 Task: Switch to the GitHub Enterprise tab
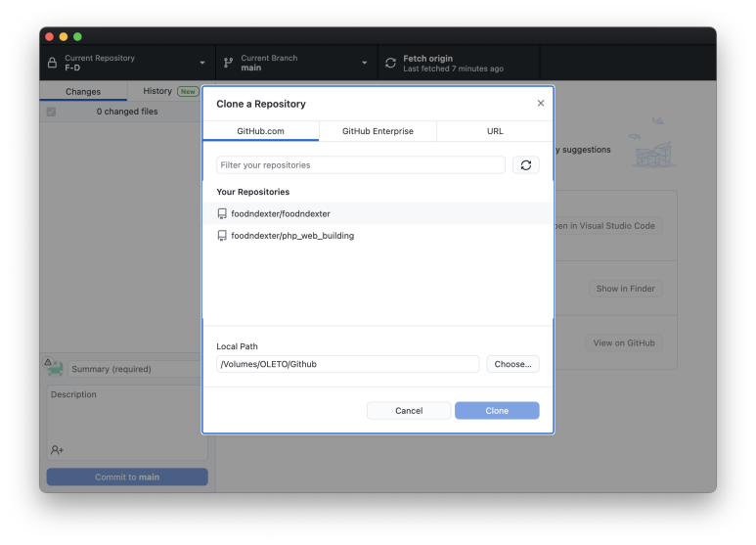pos(378,131)
